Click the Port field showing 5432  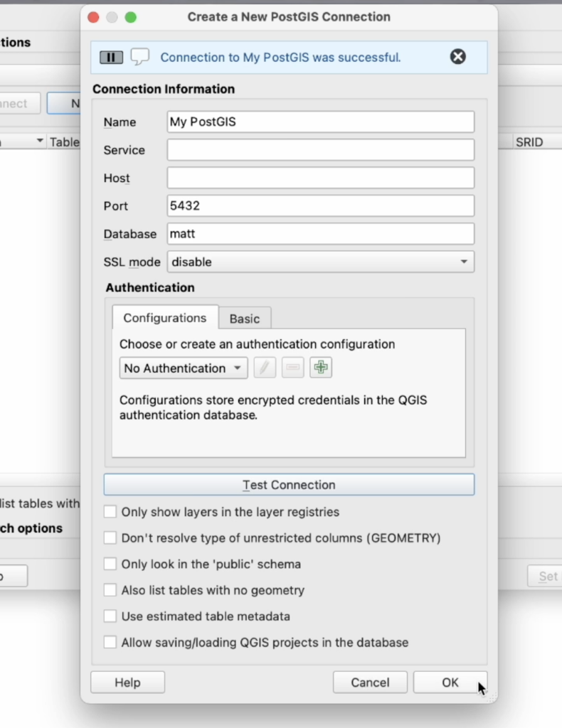[x=320, y=205]
